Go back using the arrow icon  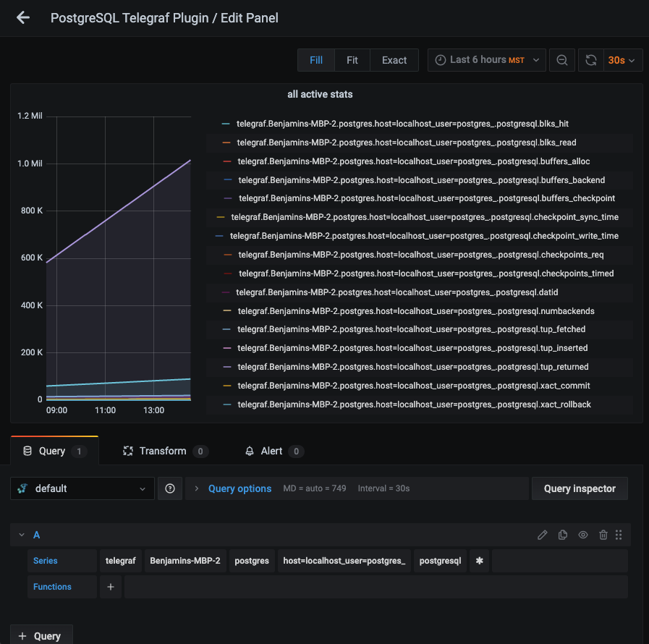click(23, 18)
